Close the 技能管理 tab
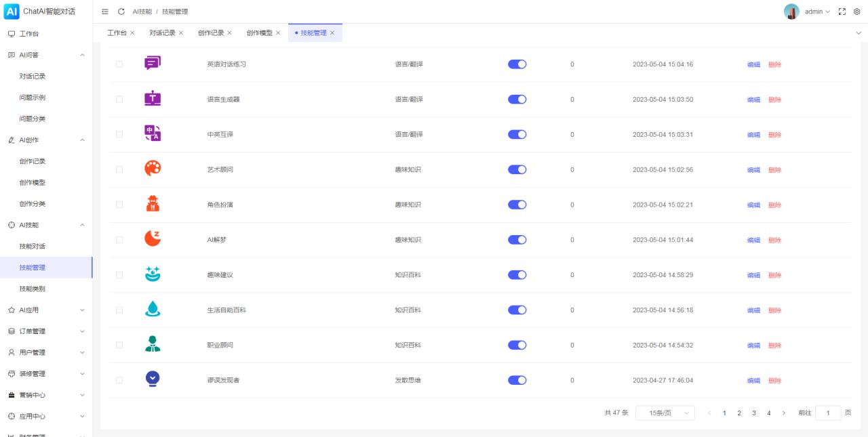This screenshot has height=437, width=868. tap(332, 33)
